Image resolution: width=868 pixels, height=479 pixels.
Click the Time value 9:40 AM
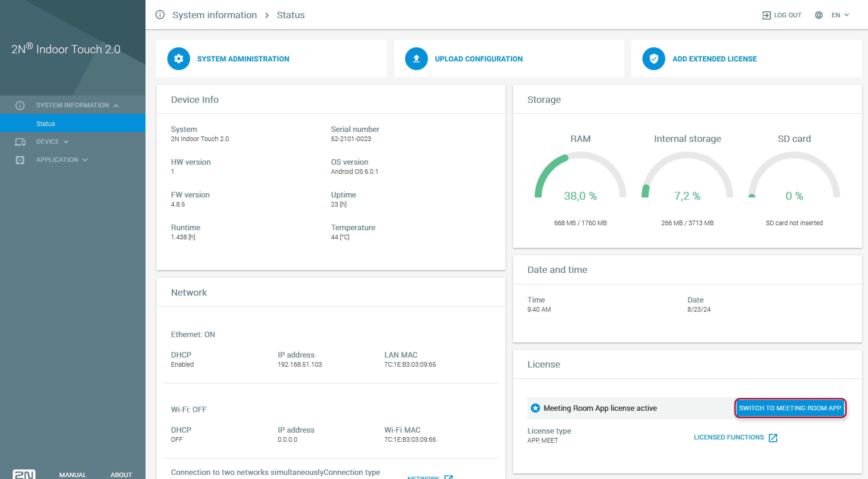click(x=539, y=310)
